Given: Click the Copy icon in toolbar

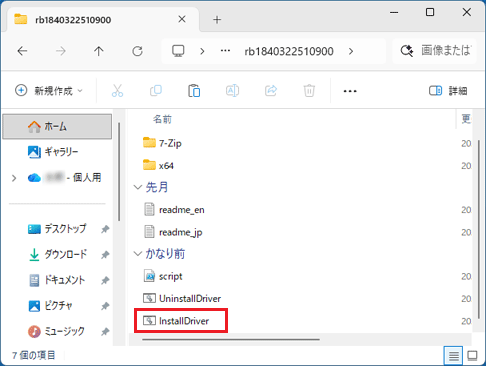Looking at the screenshot, I should (156, 91).
